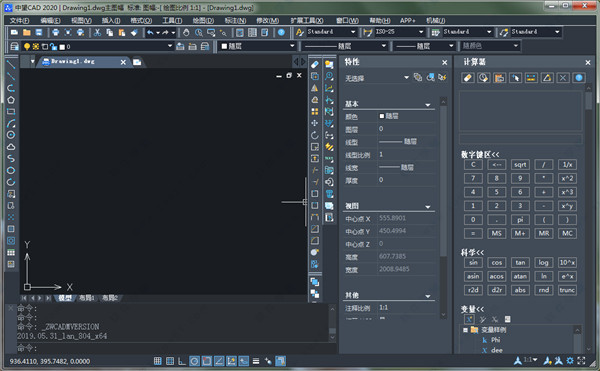Select the Polygon draw tool

coord(11,100)
